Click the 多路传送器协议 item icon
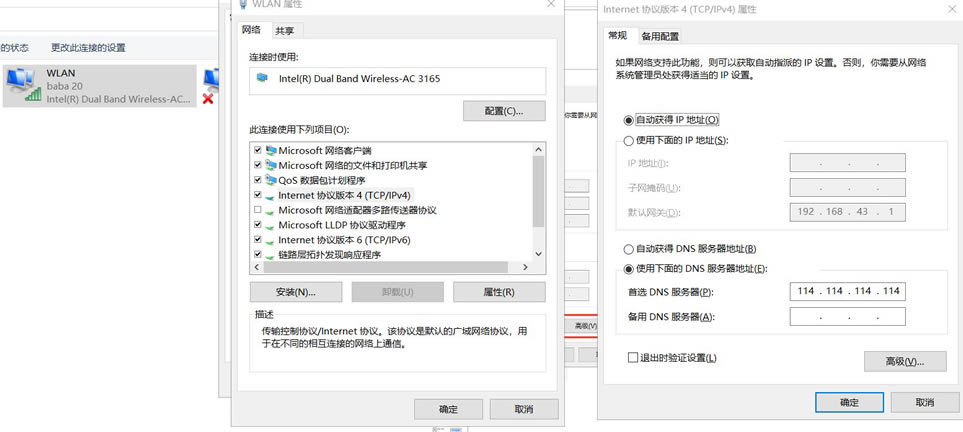 coord(271,210)
